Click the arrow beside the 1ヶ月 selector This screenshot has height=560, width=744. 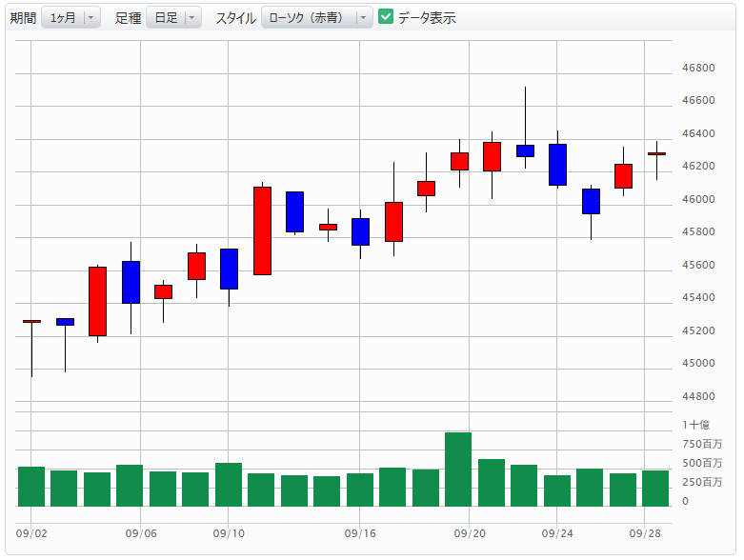(90, 18)
